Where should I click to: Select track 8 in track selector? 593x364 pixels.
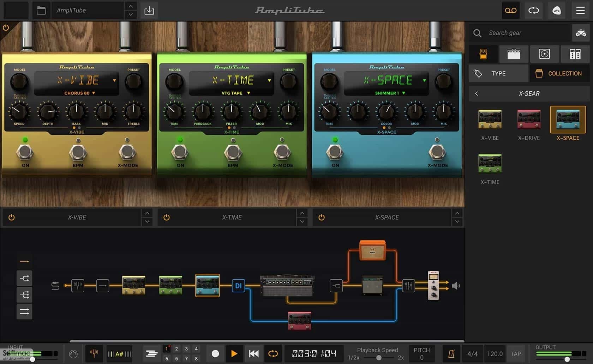pyautogui.click(x=196, y=358)
